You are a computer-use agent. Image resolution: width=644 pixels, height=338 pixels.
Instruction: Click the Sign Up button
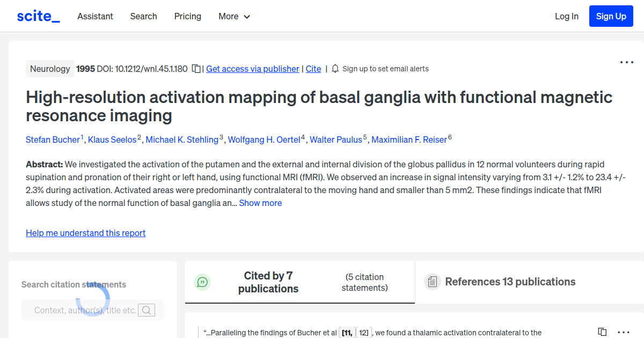tap(611, 16)
